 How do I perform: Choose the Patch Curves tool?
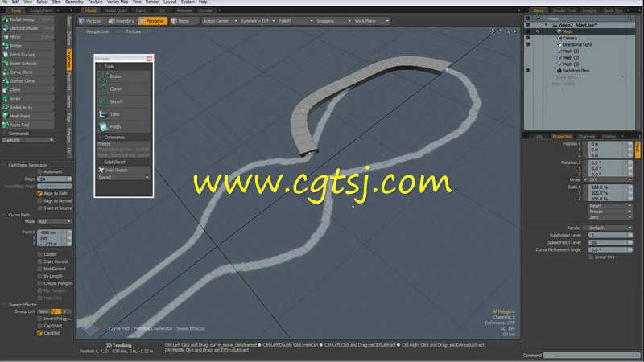point(27,55)
